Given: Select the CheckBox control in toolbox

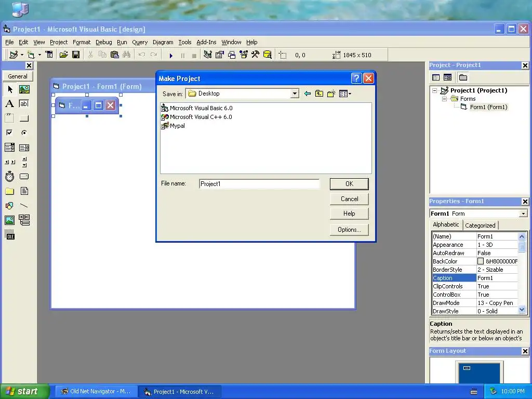Looking at the screenshot, I should (10, 132).
